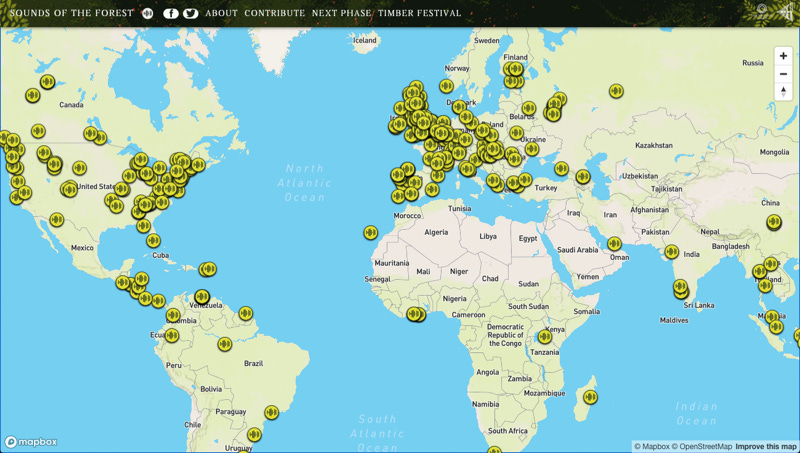Open the Next Phase menu item
This screenshot has height=453, width=800.
click(x=341, y=13)
